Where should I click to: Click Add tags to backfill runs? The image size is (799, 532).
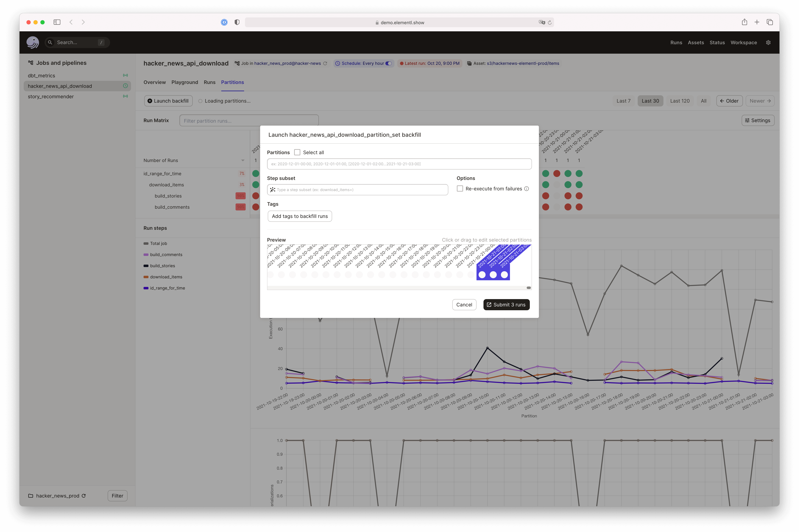coord(300,216)
